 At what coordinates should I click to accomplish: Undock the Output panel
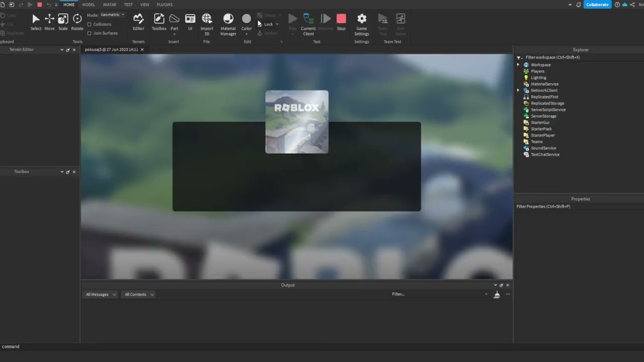pos(501,285)
